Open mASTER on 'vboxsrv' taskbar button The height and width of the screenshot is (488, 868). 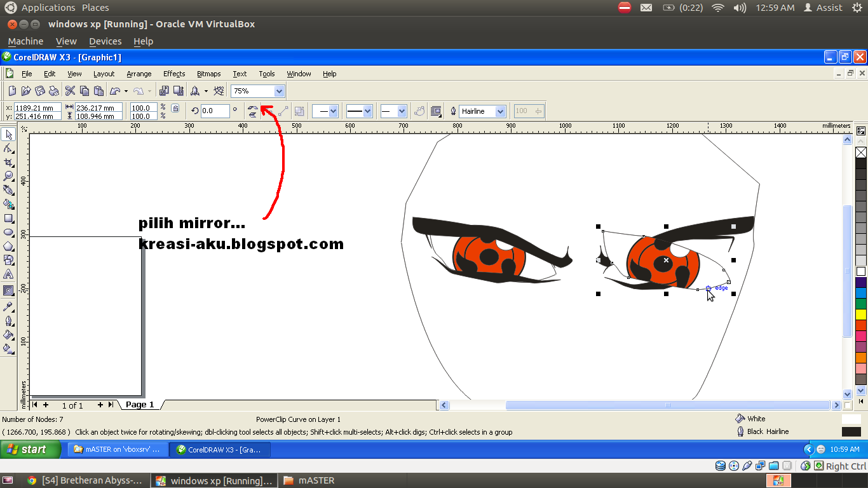118,449
